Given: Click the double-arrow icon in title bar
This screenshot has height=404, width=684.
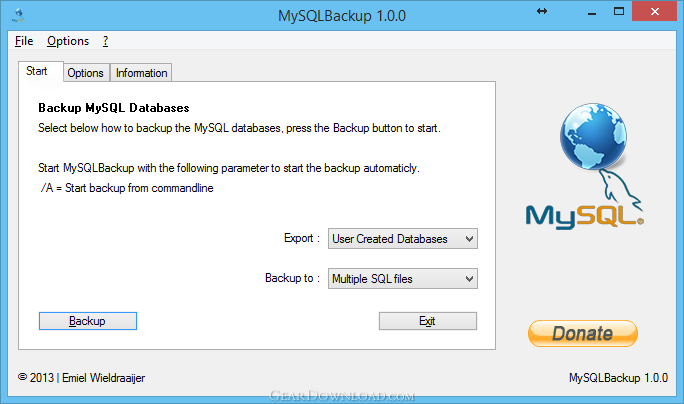Looking at the screenshot, I should (542, 11).
